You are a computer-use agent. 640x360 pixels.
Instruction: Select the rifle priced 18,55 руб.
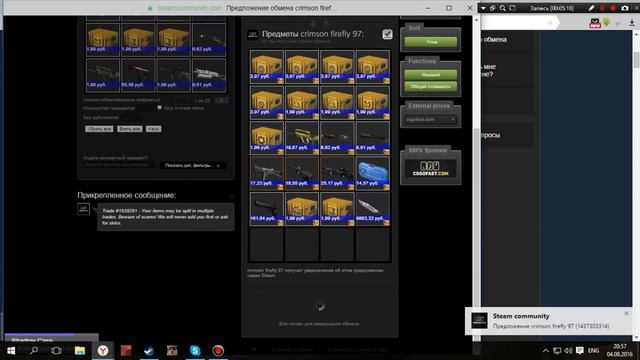(302, 173)
